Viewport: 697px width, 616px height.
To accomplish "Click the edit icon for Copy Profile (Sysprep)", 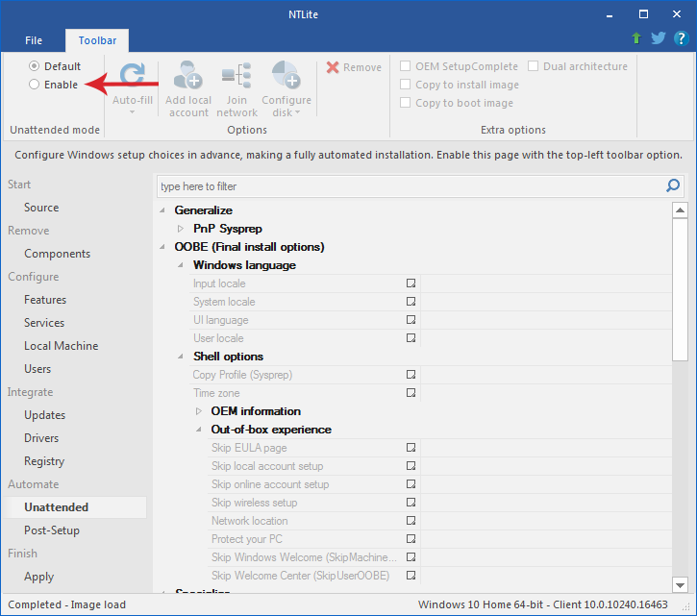I will pos(411,374).
